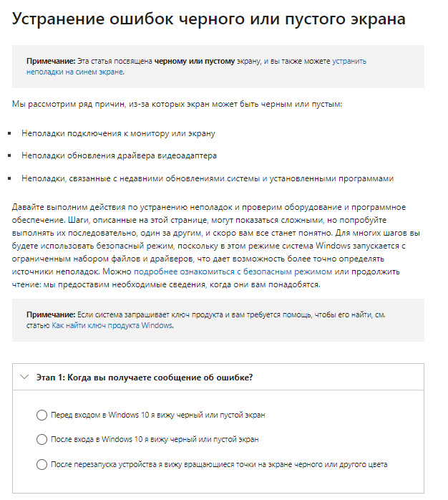Follow the 'Как найти ключ продукта Windows' link

point(112,324)
